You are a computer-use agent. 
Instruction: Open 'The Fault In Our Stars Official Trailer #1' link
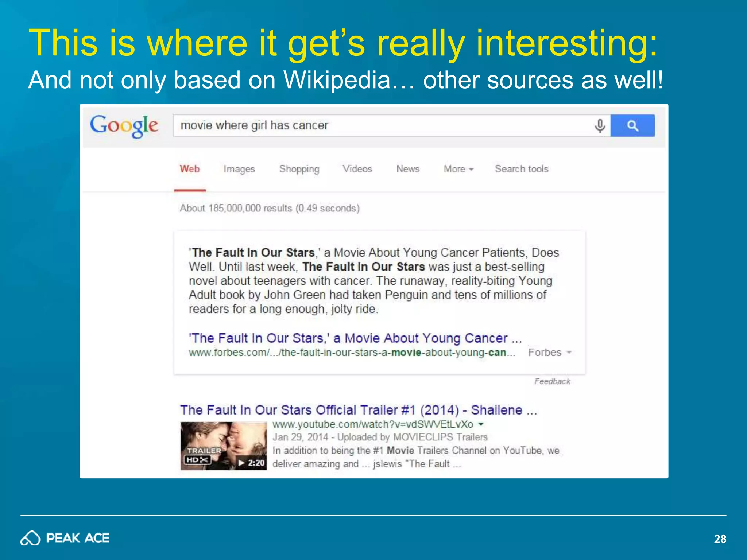(359, 410)
